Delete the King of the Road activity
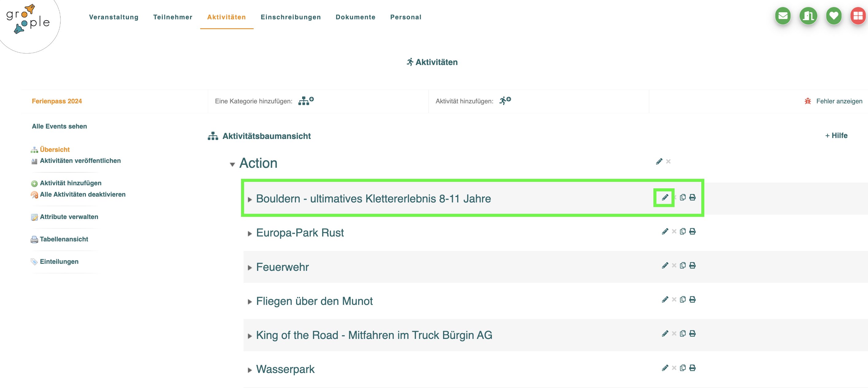 [x=674, y=333]
